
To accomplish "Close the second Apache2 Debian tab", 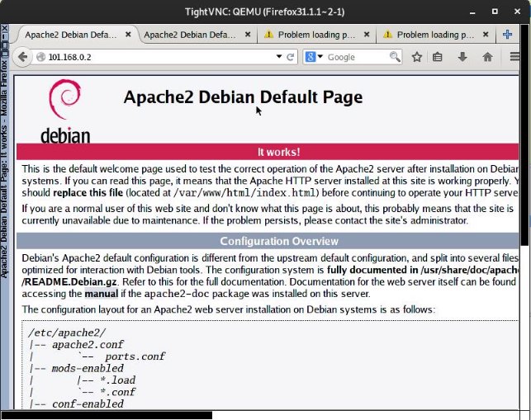I will (x=248, y=34).
